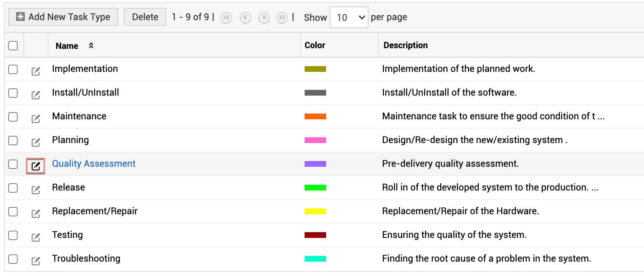Viewport: 644px width, 276px height.
Task: Edit the Quality Assessment task type
Action: 36,166
